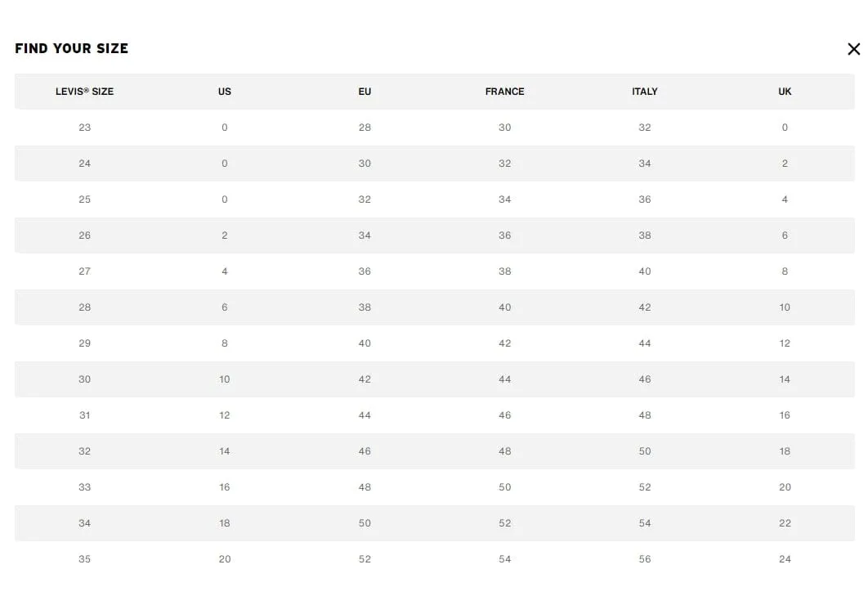Image resolution: width=868 pixels, height=614 pixels.
Task: Close the Find Your Size dialog
Action: pos(853,49)
